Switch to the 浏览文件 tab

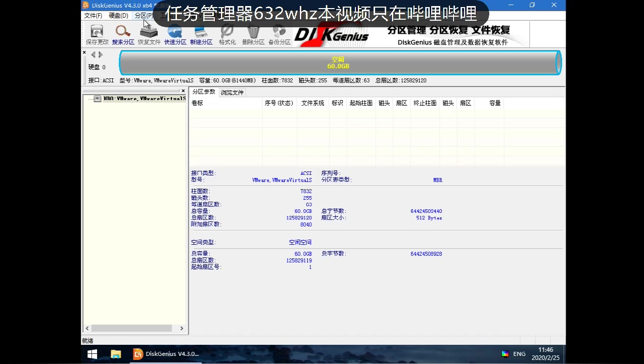pos(232,92)
